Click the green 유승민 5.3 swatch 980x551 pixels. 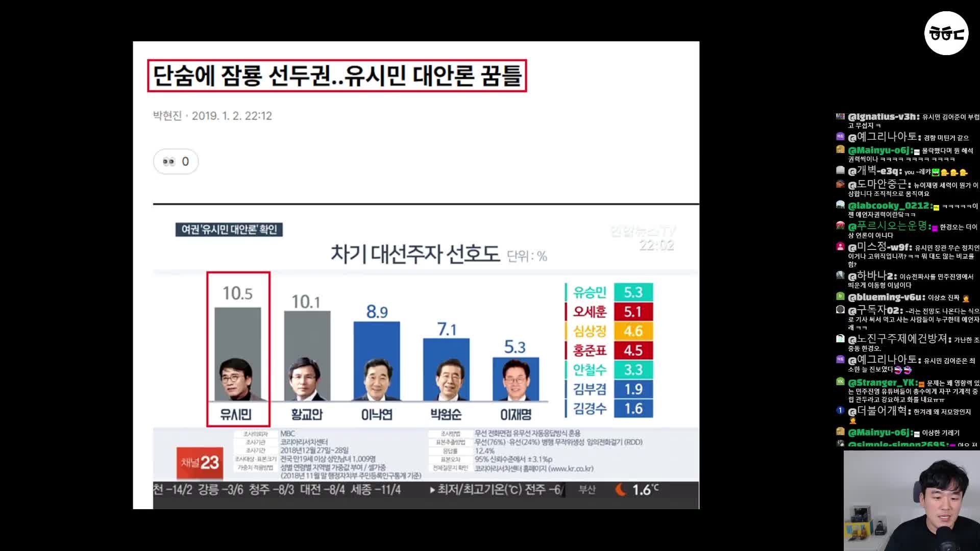(x=633, y=292)
